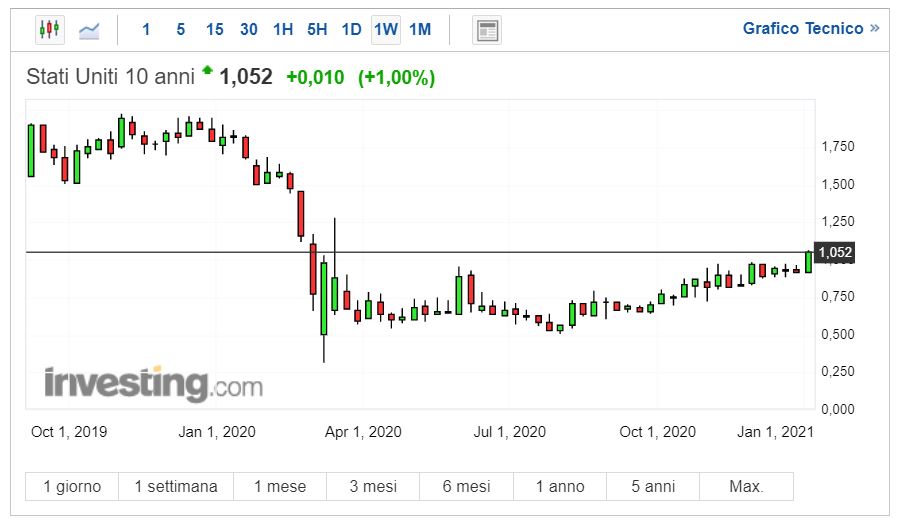The image size is (898, 529).
Task: Display the Max. time range
Action: point(746,487)
